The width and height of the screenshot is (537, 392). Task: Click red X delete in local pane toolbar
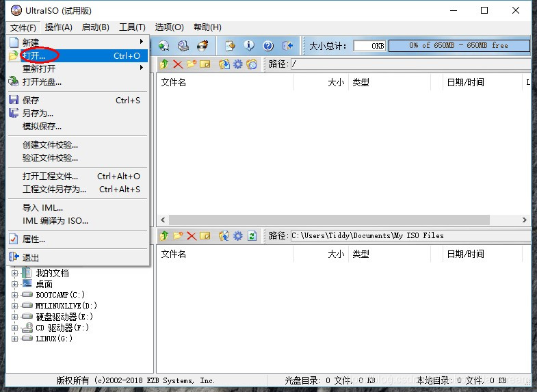point(192,235)
